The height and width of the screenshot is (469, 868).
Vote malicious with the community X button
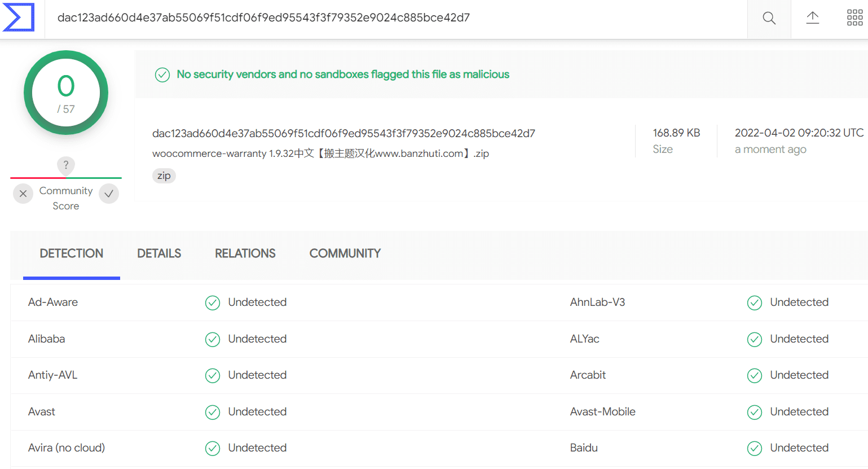point(23,194)
